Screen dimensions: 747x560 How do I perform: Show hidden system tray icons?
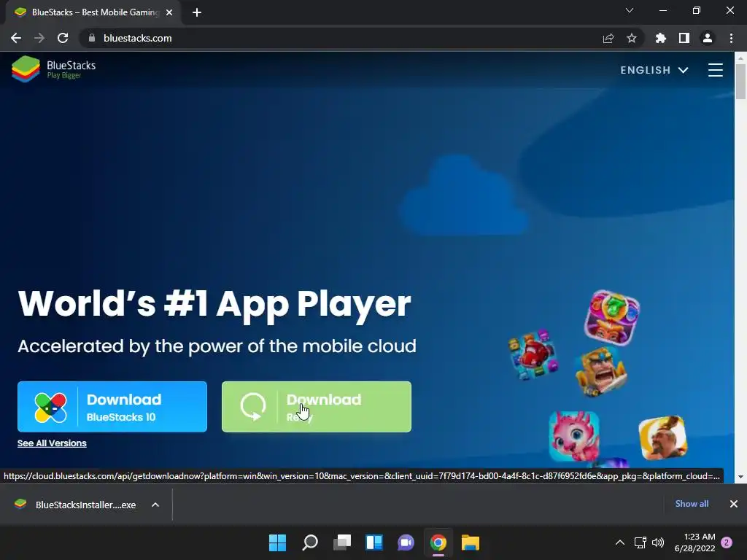click(620, 542)
